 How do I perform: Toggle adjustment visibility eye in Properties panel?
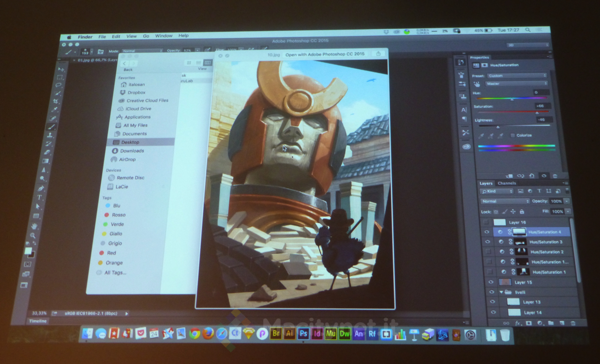544,176
